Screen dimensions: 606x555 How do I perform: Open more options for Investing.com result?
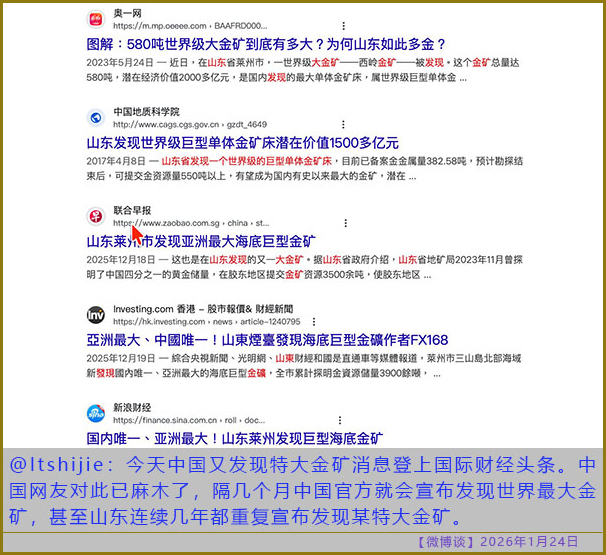point(314,322)
